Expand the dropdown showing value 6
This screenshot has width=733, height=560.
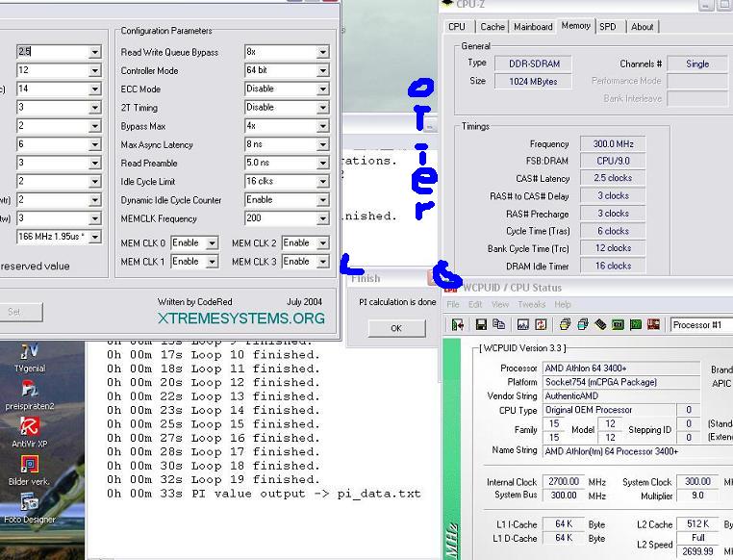[x=95, y=144]
